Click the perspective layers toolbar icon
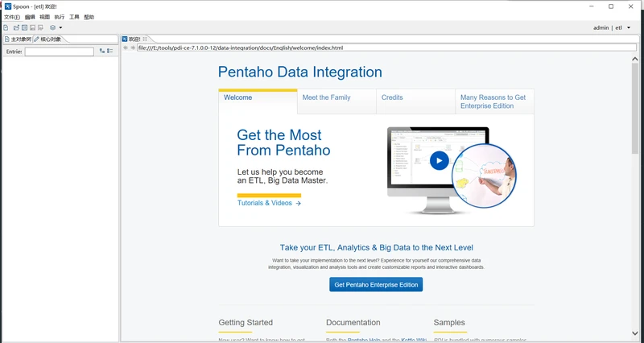 pyautogui.click(x=52, y=27)
